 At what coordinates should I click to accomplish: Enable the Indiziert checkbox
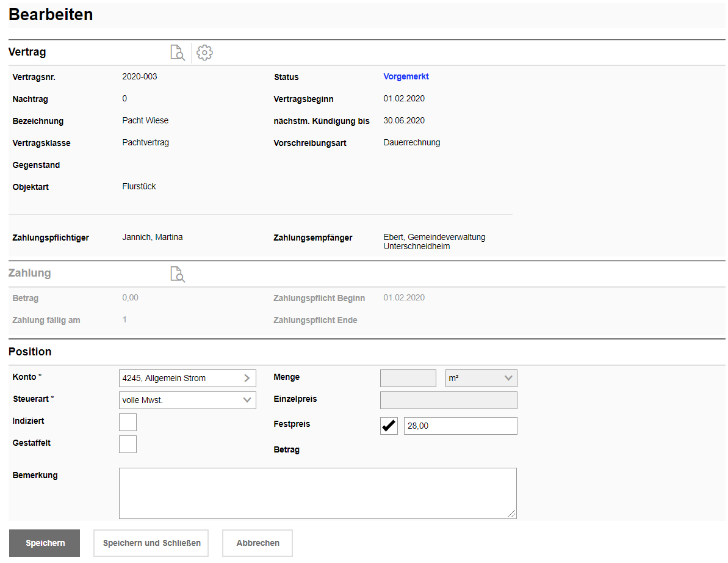[128, 422]
